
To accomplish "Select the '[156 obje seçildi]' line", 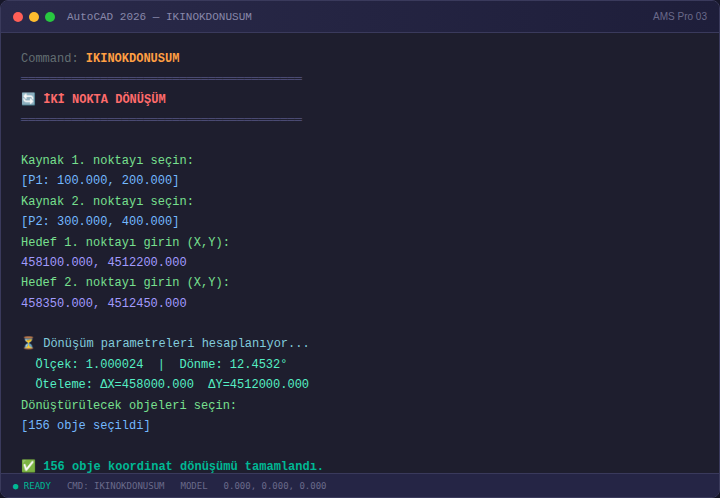I will [85, 425].
